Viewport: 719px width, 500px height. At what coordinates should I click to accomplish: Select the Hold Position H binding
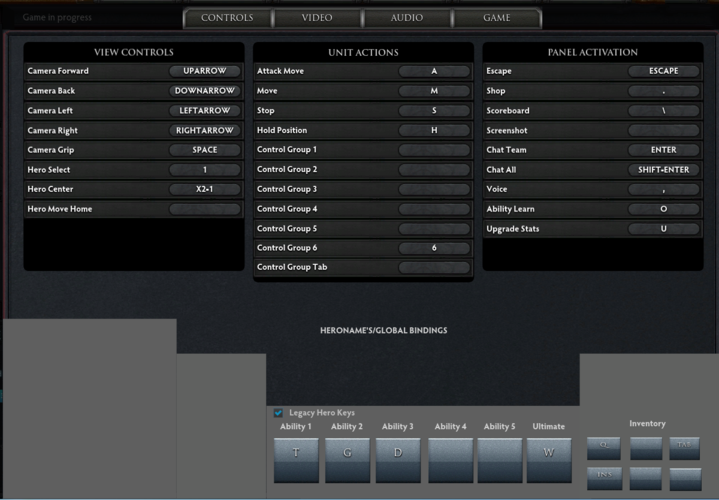tap(434, 131)
